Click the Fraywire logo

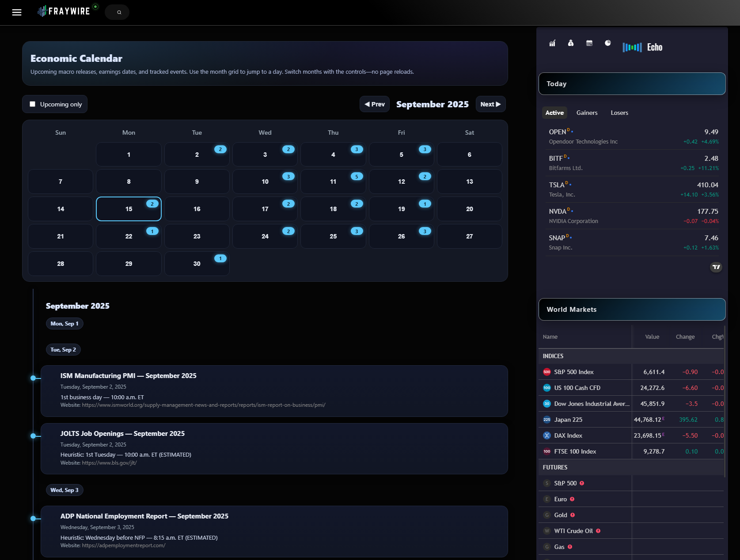pyautogui.click(x=64, y=11)
